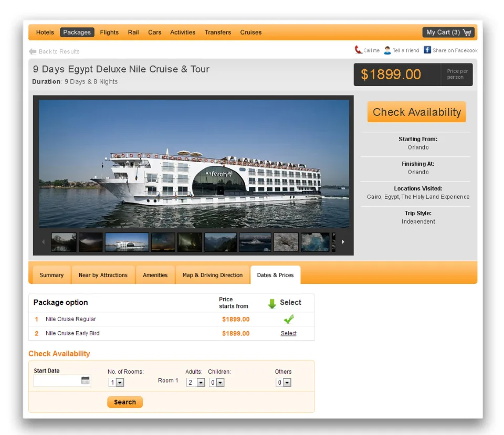Open the Activities menu
The height and width of the screenshot is (435, 504).
point(183,32)
